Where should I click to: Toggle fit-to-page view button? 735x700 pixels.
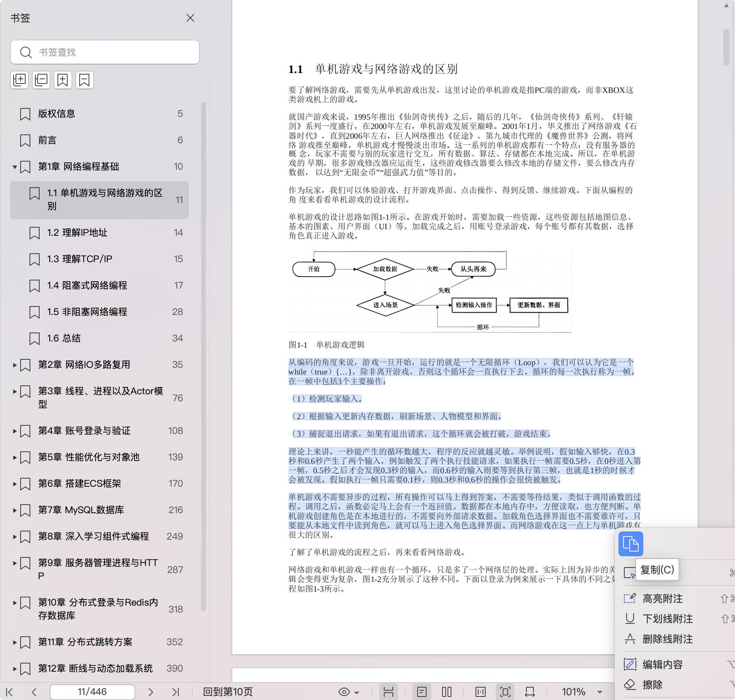tap(505, 692)
